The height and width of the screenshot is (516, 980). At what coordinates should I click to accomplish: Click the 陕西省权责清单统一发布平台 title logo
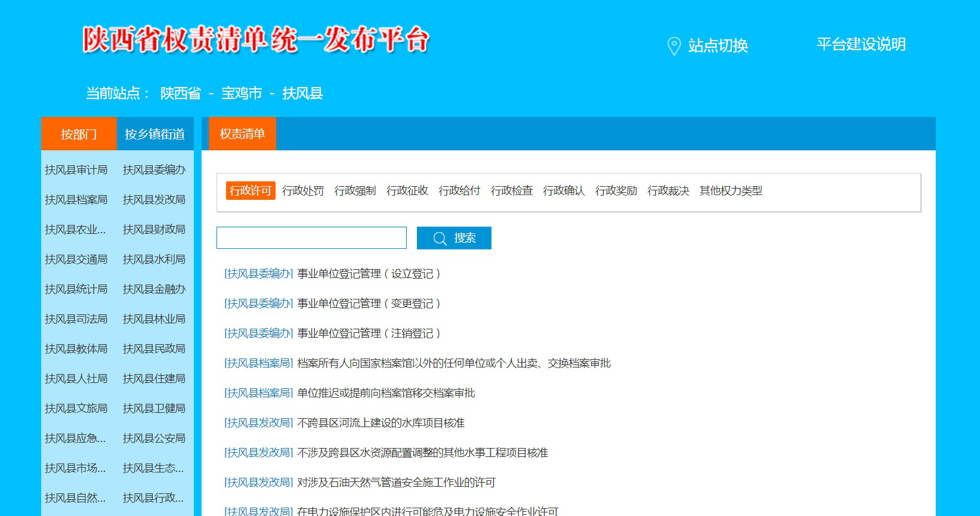click(256, 40)
